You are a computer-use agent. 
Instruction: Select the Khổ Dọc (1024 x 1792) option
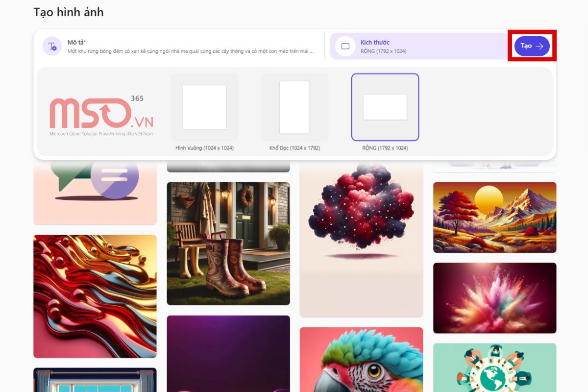coord(294,112)
